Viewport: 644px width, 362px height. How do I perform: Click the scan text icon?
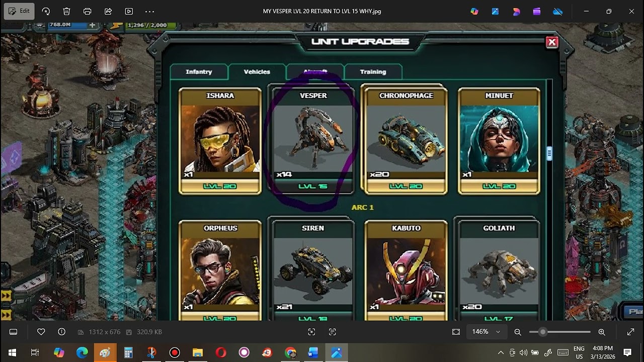(x=332, y=332)
